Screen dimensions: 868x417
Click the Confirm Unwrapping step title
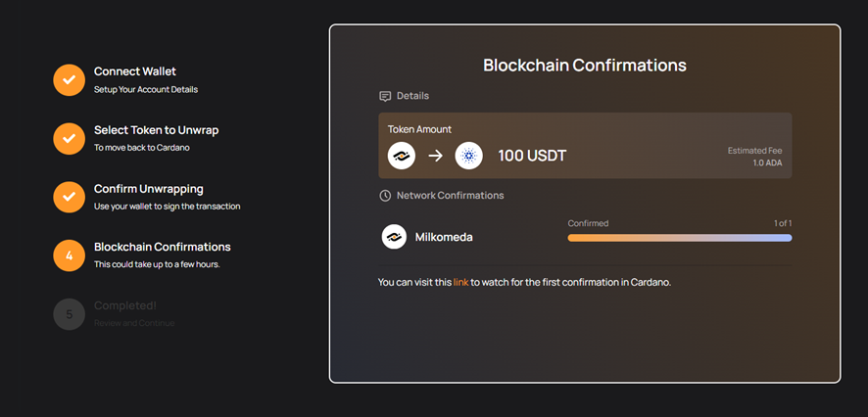pyautogui.click(x=149, y=189)
